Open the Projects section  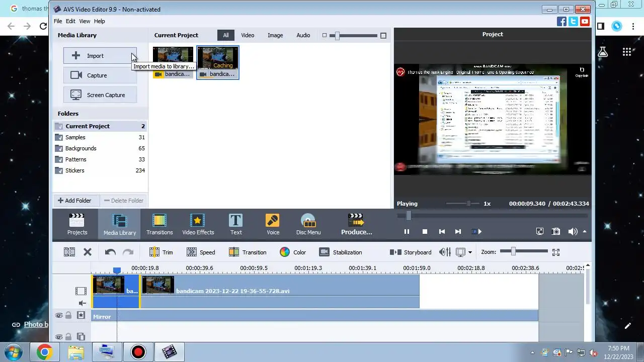point(77,224)
